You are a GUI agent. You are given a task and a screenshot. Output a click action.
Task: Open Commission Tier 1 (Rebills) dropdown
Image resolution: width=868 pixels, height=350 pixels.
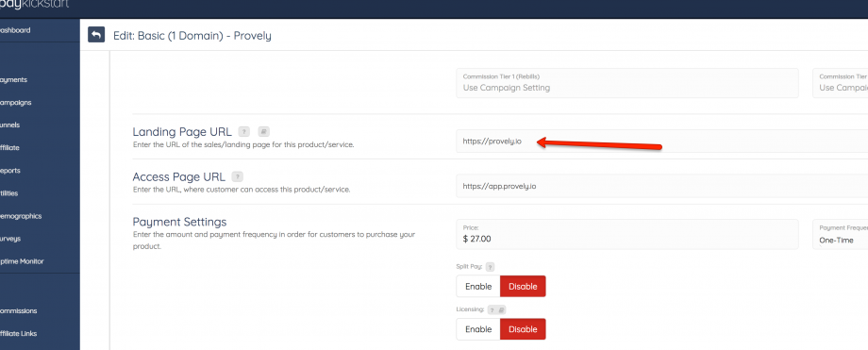[627, 83]
